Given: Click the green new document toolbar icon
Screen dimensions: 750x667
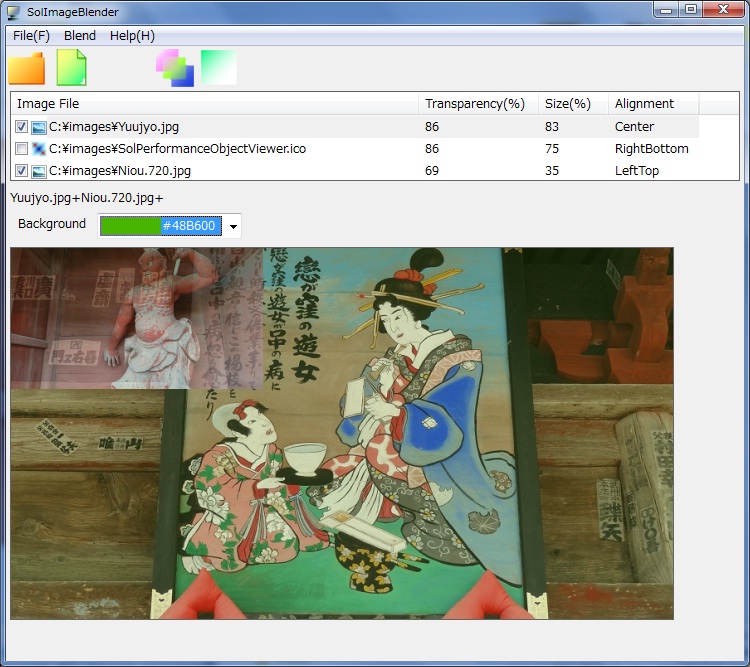Looking at the screenshot, I should (x=71, y=67).
